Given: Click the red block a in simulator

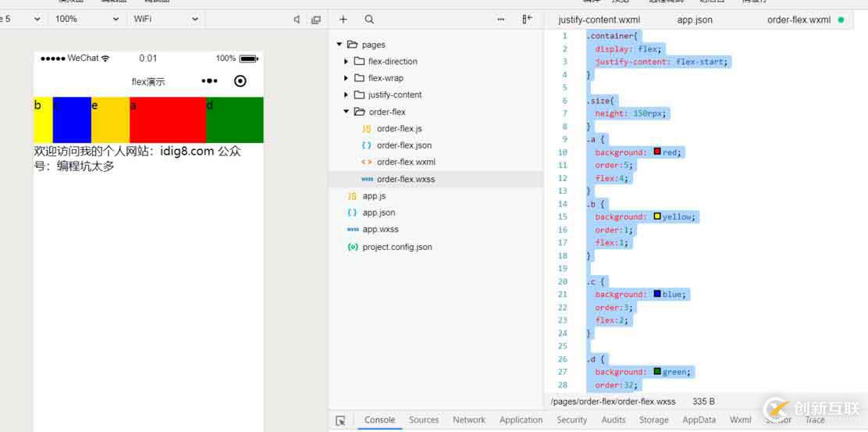Looking at the screenshot, I should (168, 120).
